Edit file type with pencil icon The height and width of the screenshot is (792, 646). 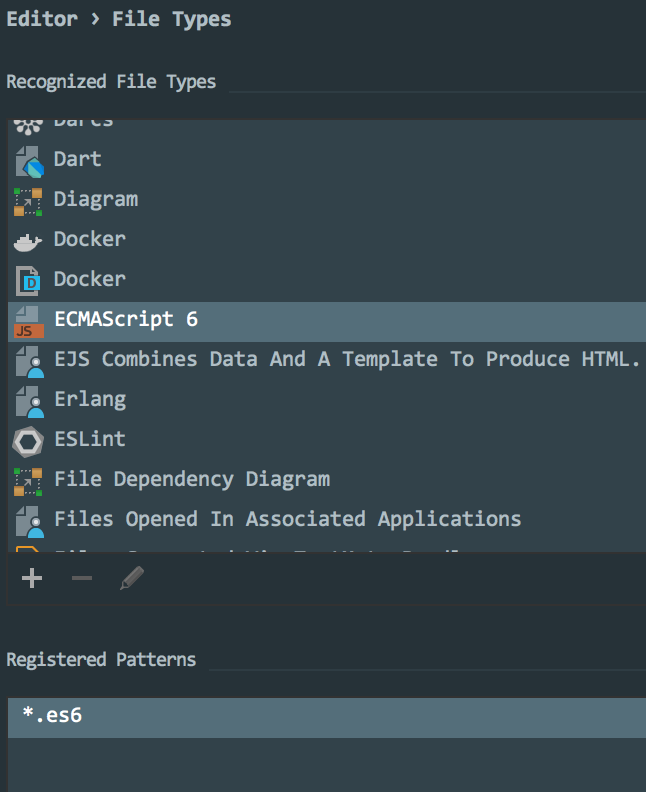(x=132, y=578)
